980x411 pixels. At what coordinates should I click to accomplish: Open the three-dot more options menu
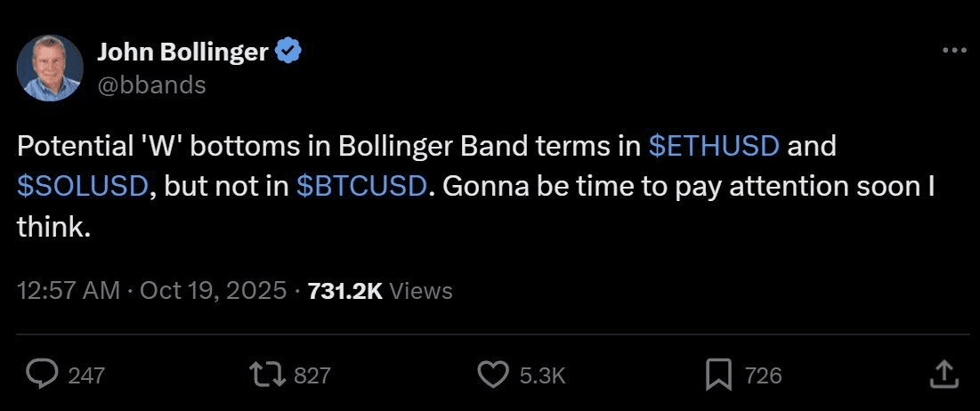pos(953,52)
